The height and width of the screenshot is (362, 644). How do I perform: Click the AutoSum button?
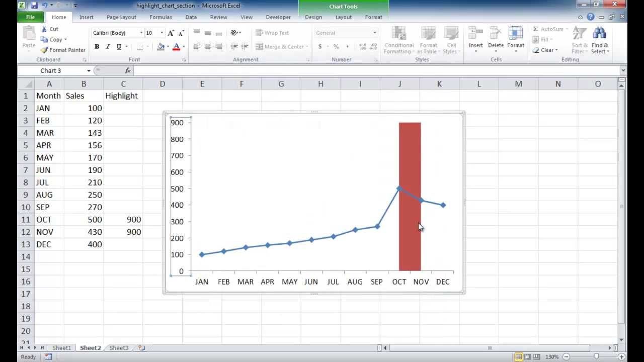click(x=548, y=29)
